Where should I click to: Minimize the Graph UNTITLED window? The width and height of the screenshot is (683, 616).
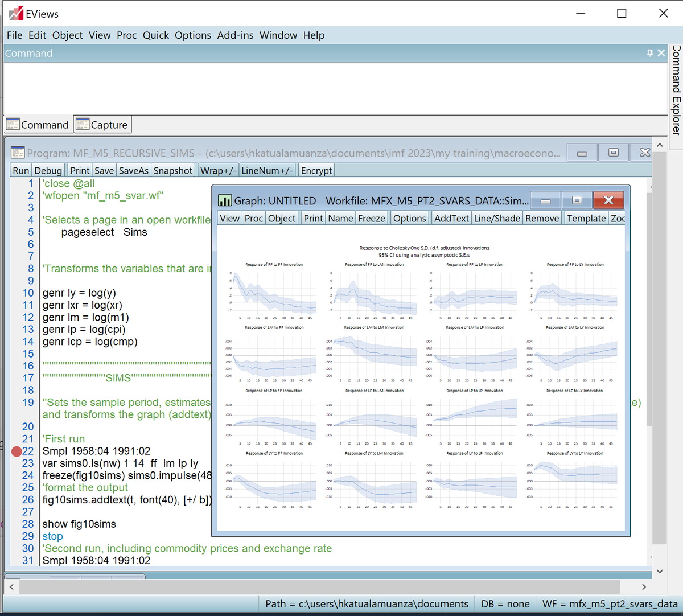(545, 200)
